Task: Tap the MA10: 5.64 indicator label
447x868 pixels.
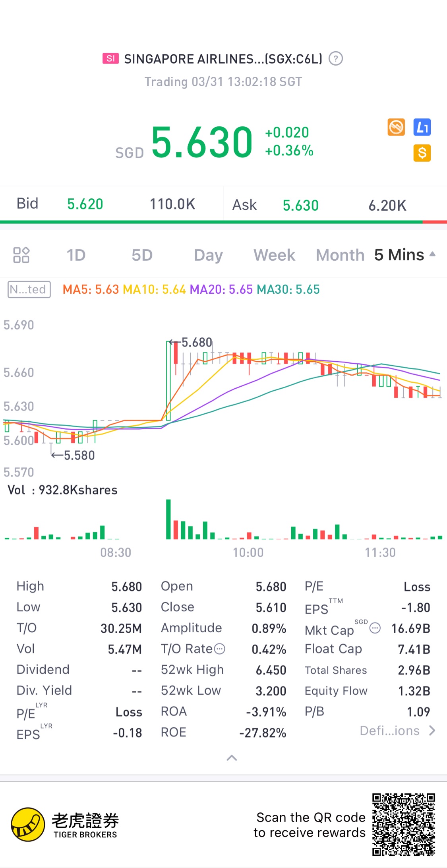Action: click(x=154, y=289)
